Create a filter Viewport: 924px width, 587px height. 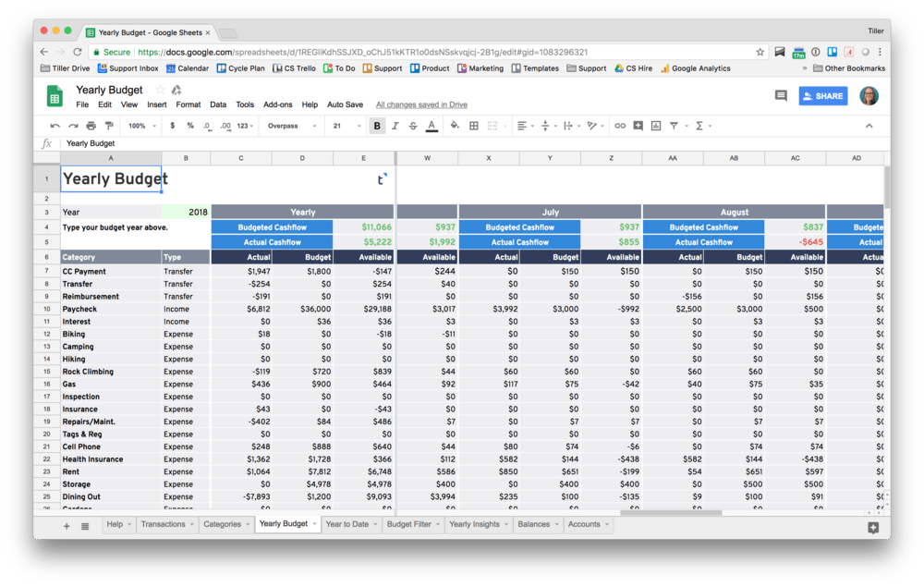[674, 126]
